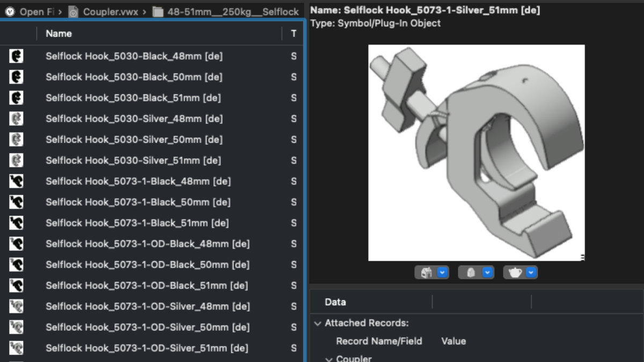
Task: Select the Selflock Hook_5073-1-OD-Black_50mm [de] name
Action: (148, 264)
